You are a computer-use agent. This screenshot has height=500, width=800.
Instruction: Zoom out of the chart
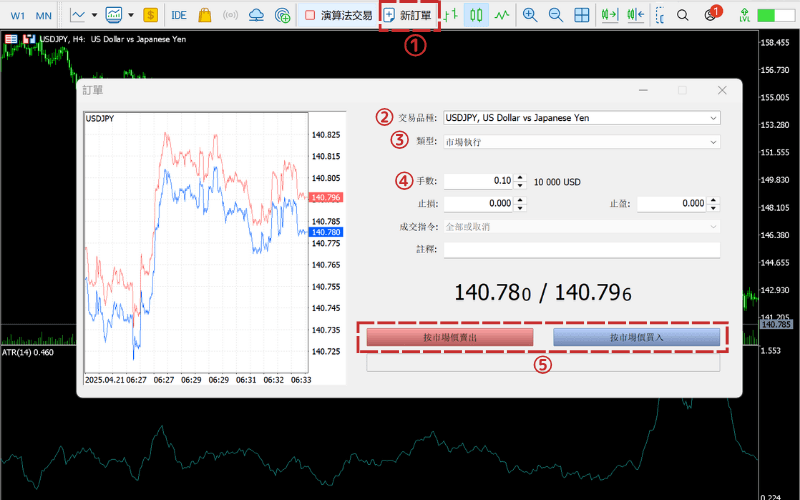555,15
